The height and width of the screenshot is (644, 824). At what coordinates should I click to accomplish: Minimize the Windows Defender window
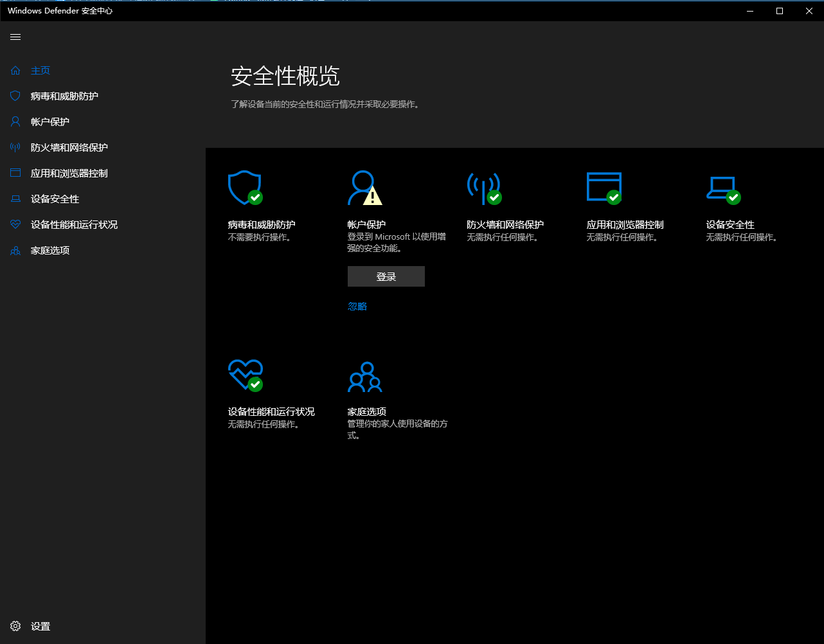pyautogui.click(x=750, y=11)
